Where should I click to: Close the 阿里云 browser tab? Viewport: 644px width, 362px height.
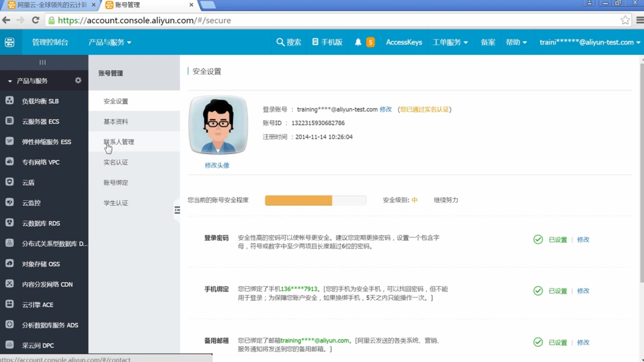pyautogui.click(x=94, y=5)
